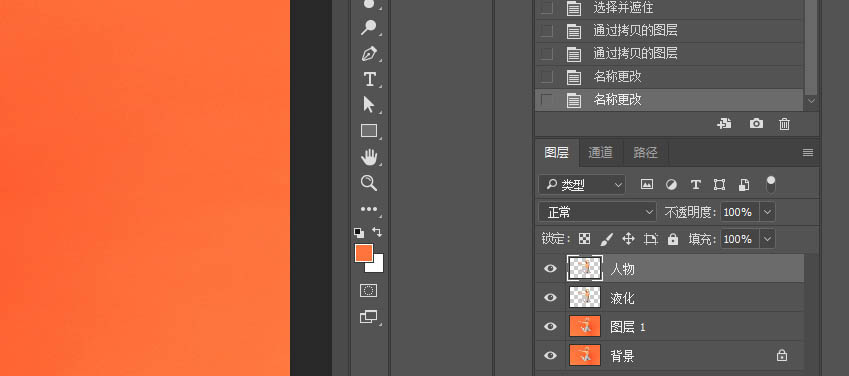Screen dimensions: 849x376
Task: Select the Rectangle shape tool
Action: point(369,131)
